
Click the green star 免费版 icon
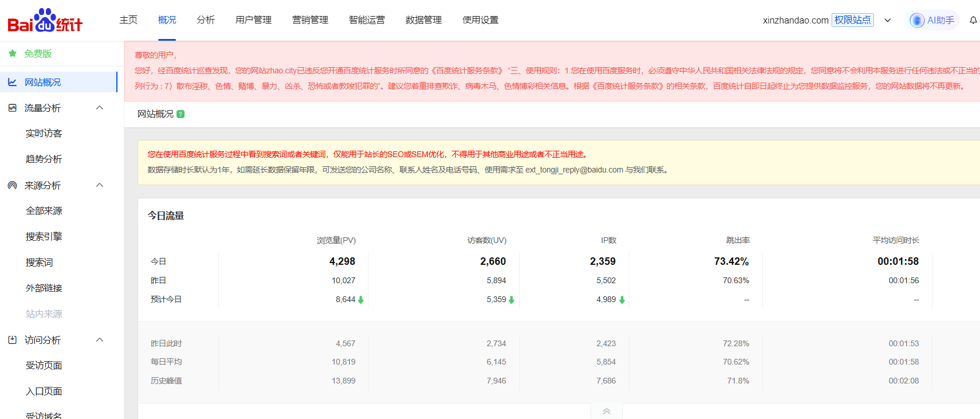[x=13, y=53]
